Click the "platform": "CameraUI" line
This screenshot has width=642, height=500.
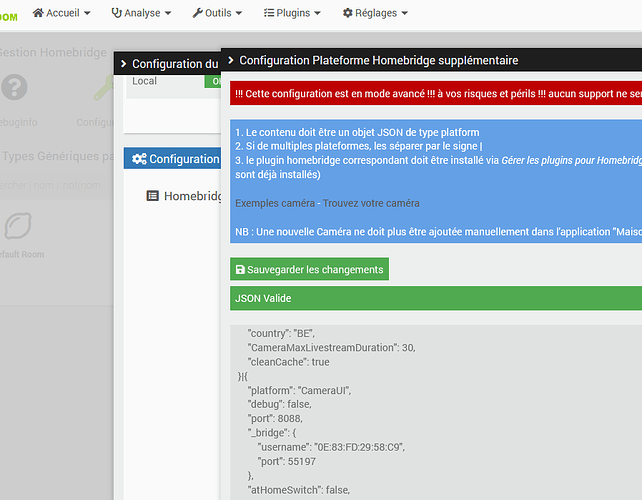299,390
